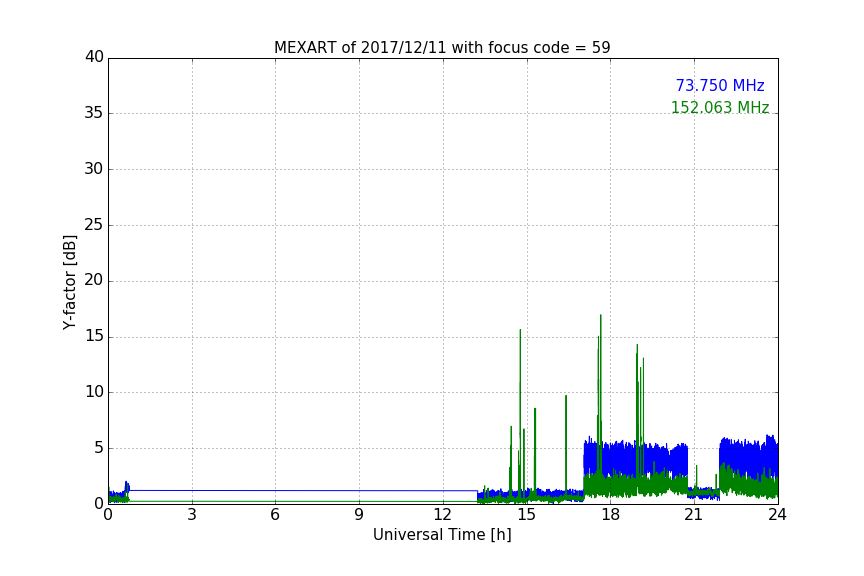The width and height of the screenshot is (864, 576).
Task: Click x-axis tick label 12
Action: pos(442,515)
